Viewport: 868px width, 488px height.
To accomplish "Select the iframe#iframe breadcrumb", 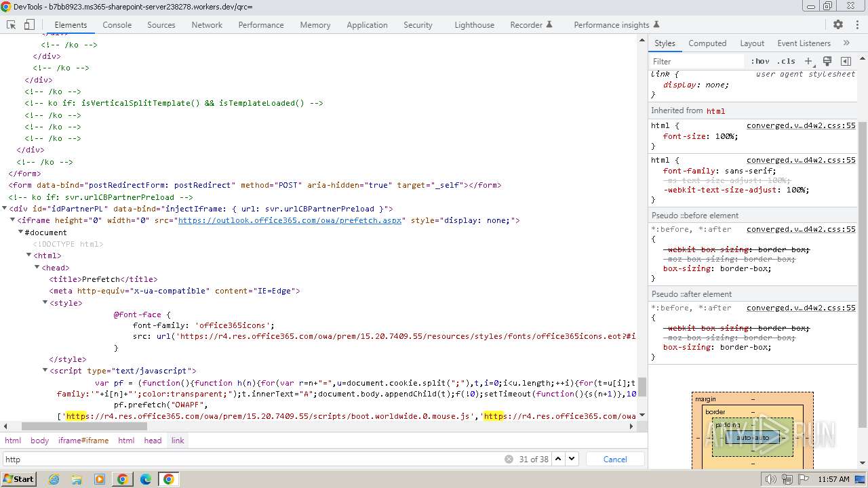I will pyautogui.click(x=83, y=441).
